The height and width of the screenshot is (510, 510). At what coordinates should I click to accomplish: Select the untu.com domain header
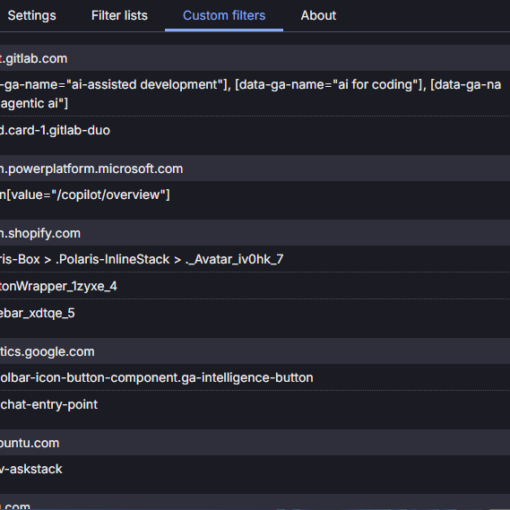coord(255,443)
